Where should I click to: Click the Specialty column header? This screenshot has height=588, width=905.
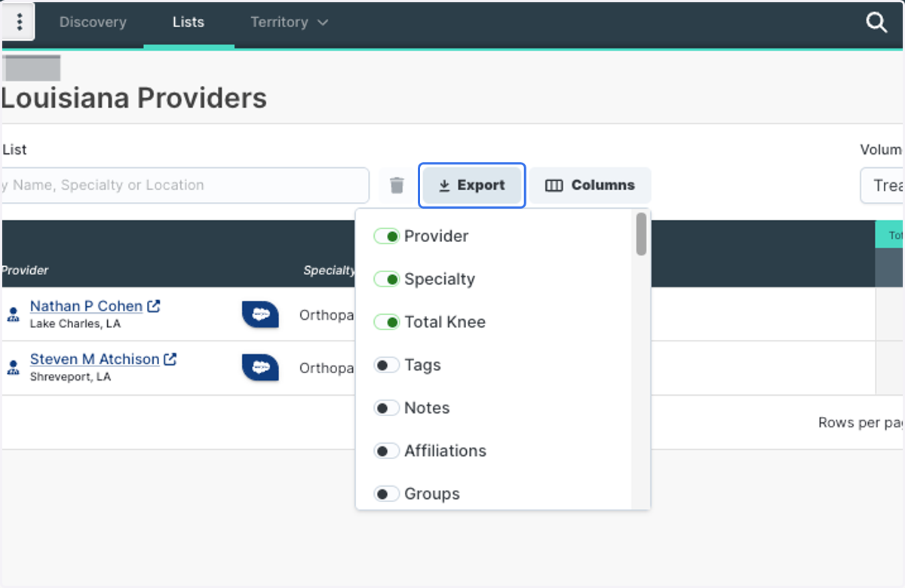[x=329, y=270]
